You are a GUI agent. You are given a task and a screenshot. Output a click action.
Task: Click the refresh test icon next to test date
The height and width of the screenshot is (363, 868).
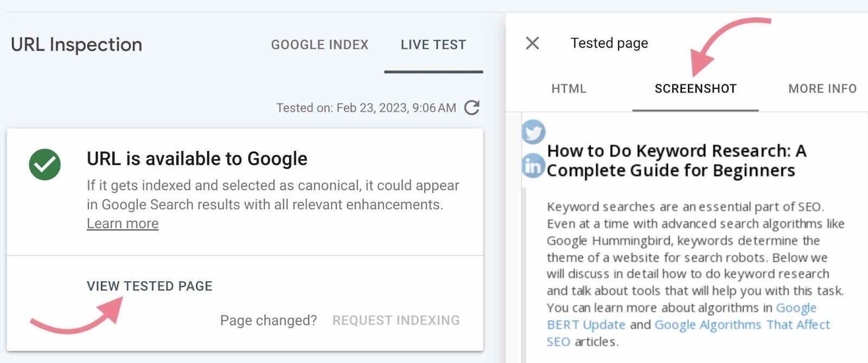pyautogui.click(x=472, y=107)
